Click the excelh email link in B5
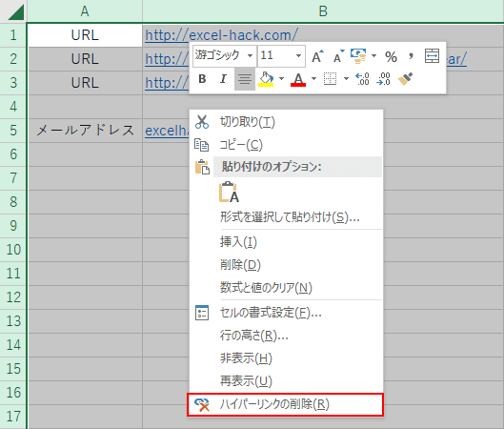This screenshot has width=504, height=429. point(167,131)
